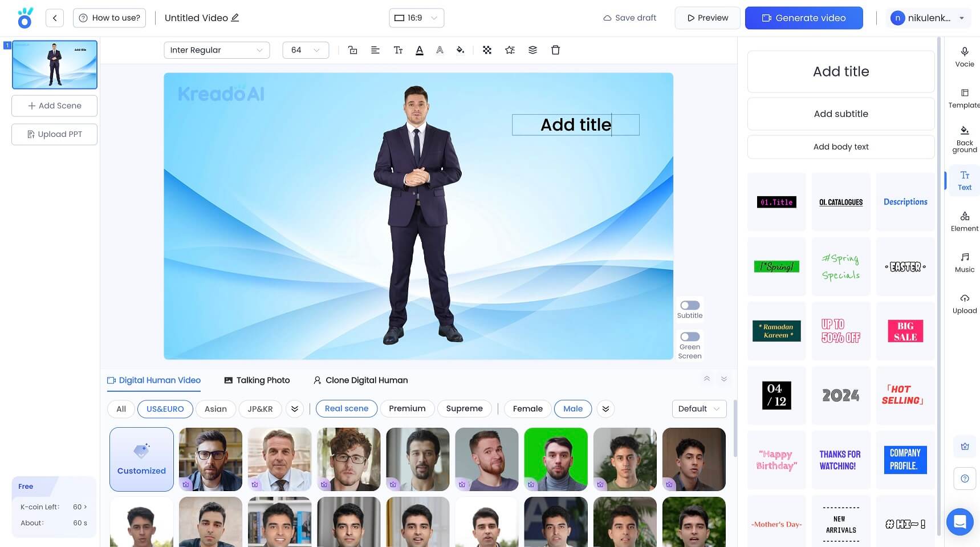Open the Element panel in sidebar
The image size is (980, 547).
pyautogui.click(x=964, y=221)
